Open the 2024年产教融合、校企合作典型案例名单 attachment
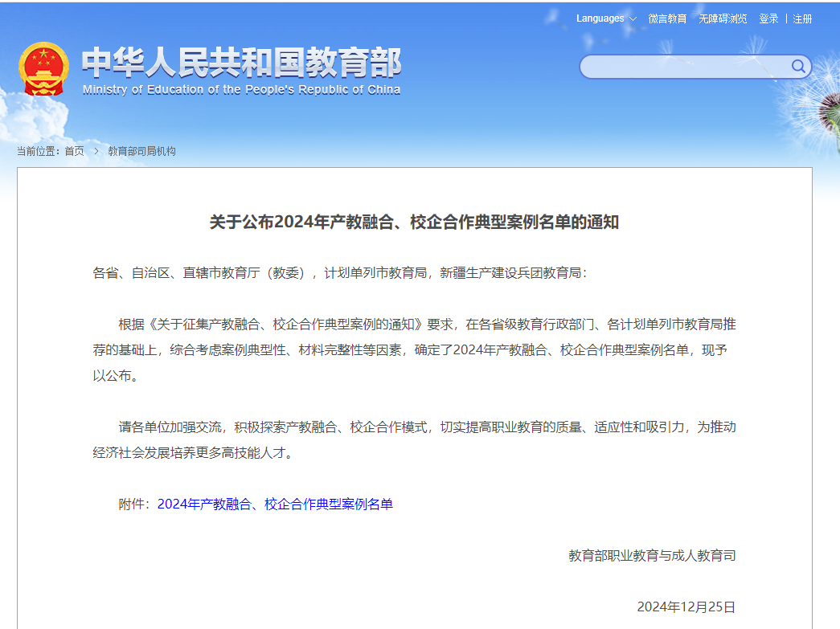The width and height of the screenshot is (840, 629). coord(275,504)
